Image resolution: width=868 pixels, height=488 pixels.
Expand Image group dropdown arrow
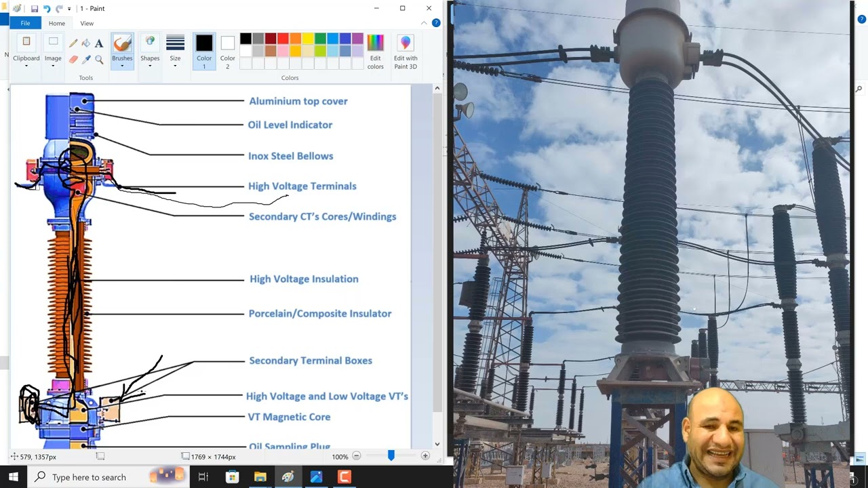(53, 66)
